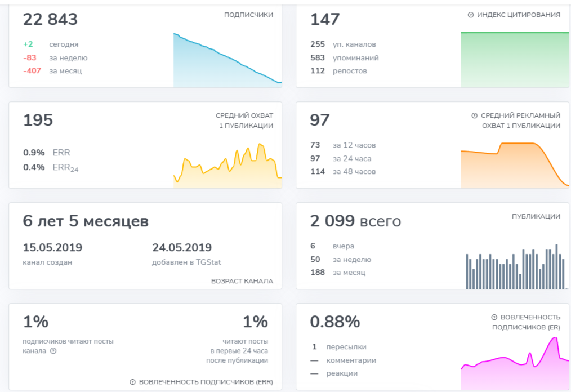
Task: Click the help icon after the word канала
Action: tap(53, 351)
